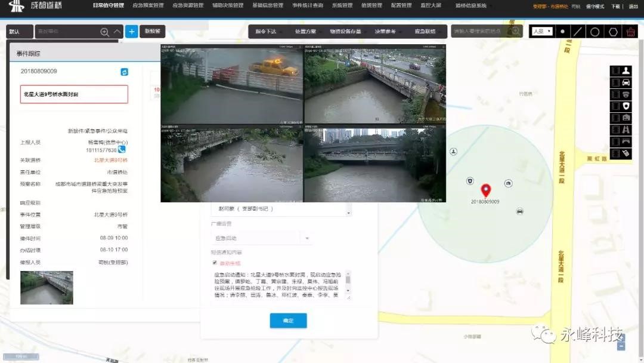This screenshot has width=644, height=363.
Task: Click the red clear-drawings broom icon
Action: pyautogui.click(x=630, y=31)
